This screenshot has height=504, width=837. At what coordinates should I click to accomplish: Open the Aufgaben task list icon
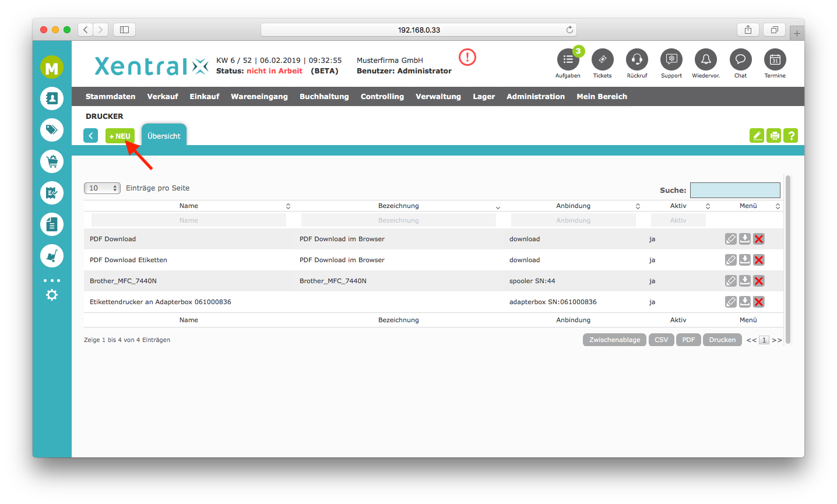coord(568,59)
